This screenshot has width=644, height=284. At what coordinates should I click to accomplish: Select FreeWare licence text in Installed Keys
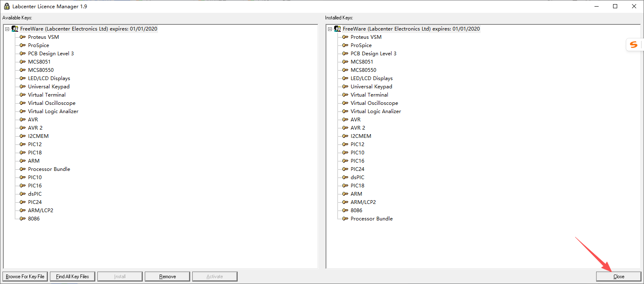click(411, 29)
